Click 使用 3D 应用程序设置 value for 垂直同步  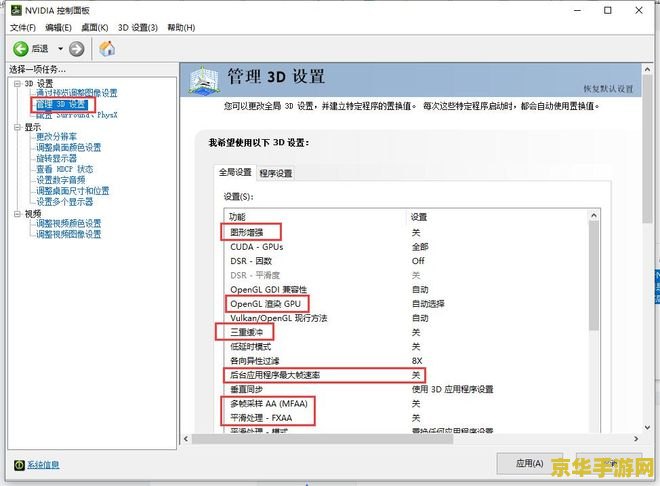point(452,389)
